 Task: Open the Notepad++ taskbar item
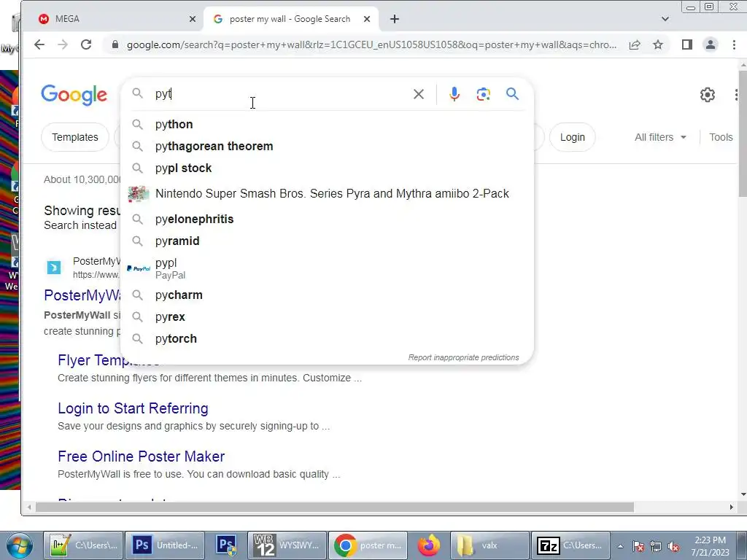(x=83, y=545)
